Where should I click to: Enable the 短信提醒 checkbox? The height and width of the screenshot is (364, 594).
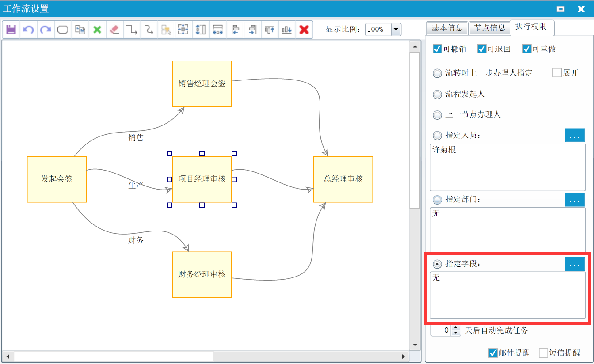click(x=543, y=353)
